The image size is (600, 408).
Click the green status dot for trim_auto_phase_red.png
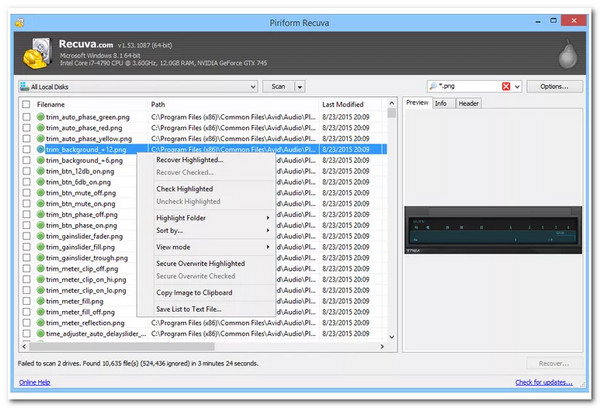click(41, 128)
